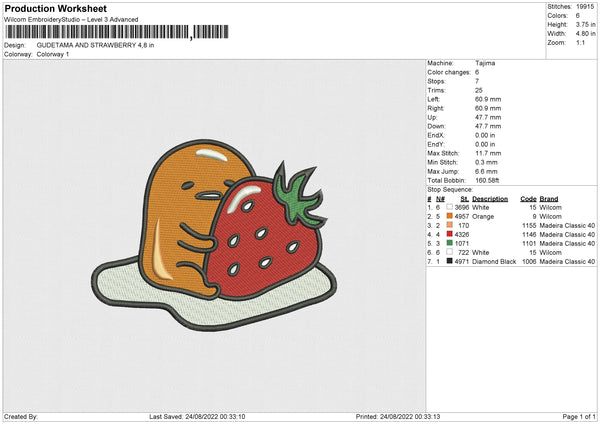Click stitch count 3696 in row 1
This screenshot has height=424, width=600.
click(x=462, y=207)
